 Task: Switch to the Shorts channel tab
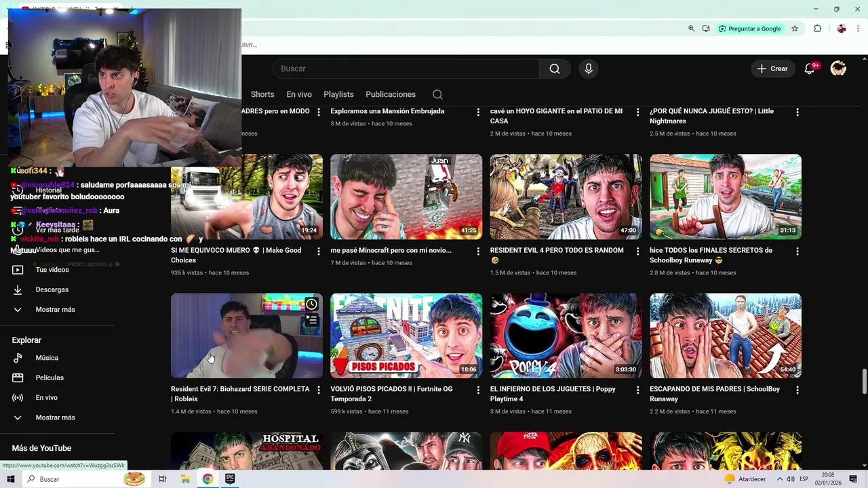pyautogui.click(x=262, y=94)
